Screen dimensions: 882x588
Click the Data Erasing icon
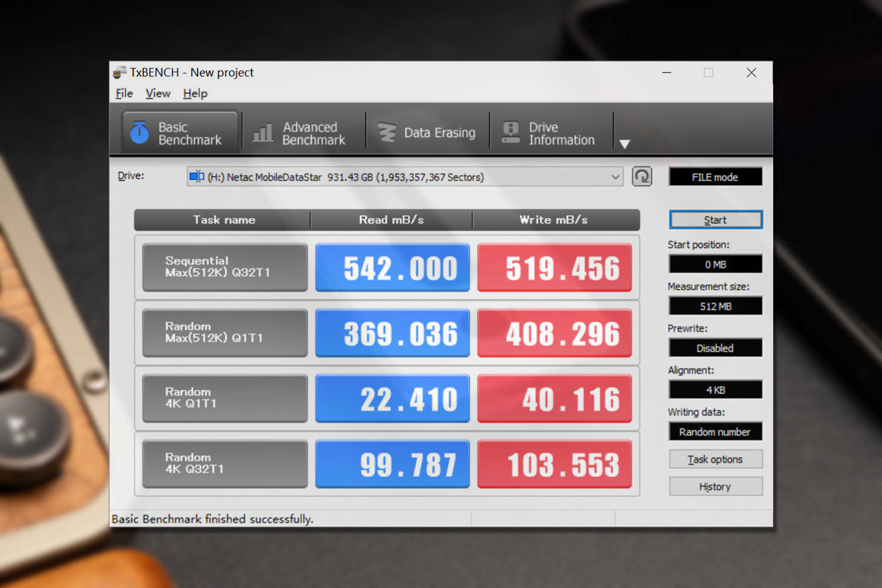[386, 132]
